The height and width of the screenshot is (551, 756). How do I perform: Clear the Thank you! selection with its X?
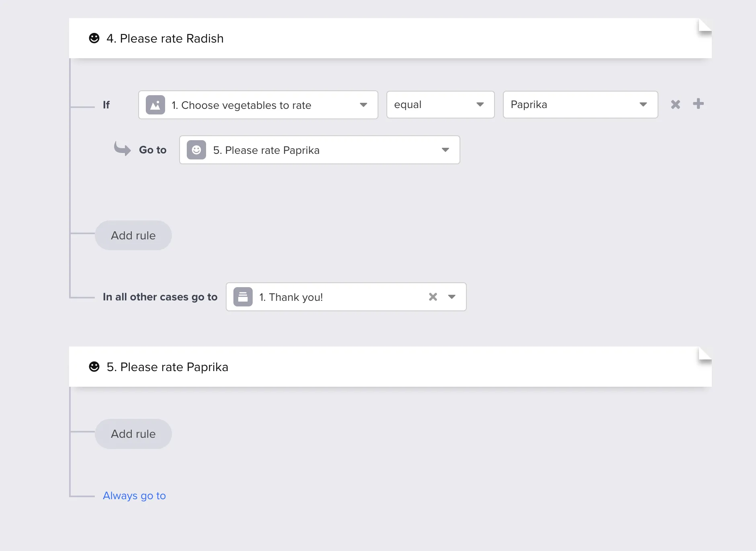click(433, 297)
